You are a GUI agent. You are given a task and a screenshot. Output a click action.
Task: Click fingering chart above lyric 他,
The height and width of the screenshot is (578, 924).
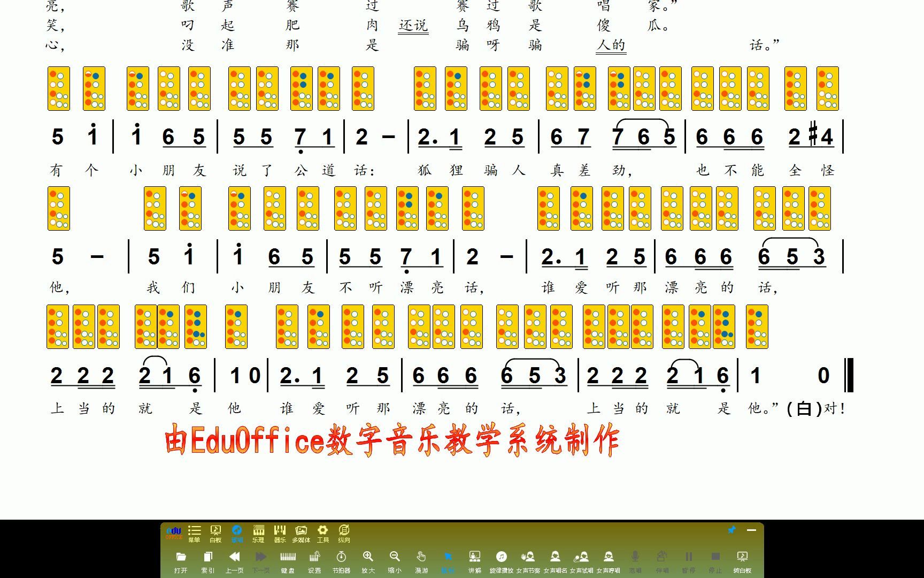point(59,208)
